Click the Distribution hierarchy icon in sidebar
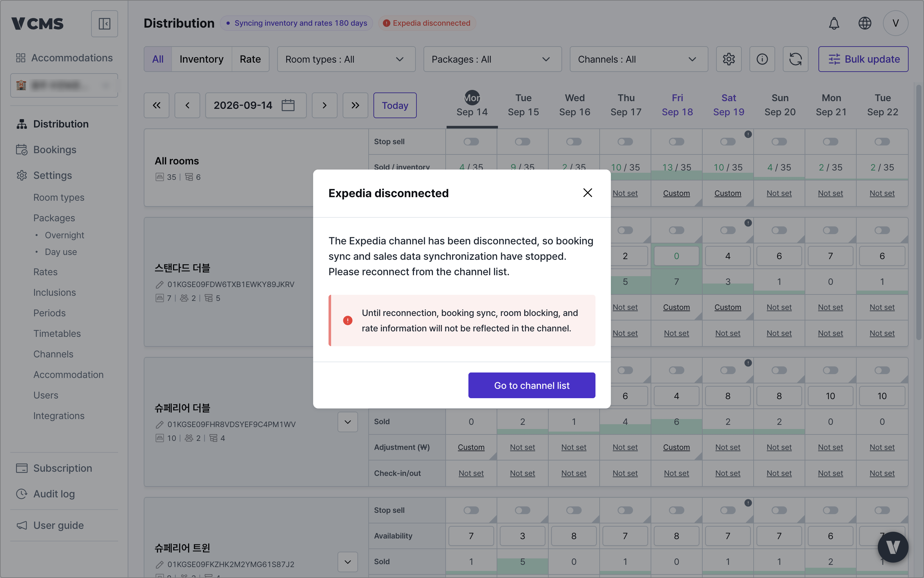The width and height of the screenshot is (924, 578). click(22, 124)
